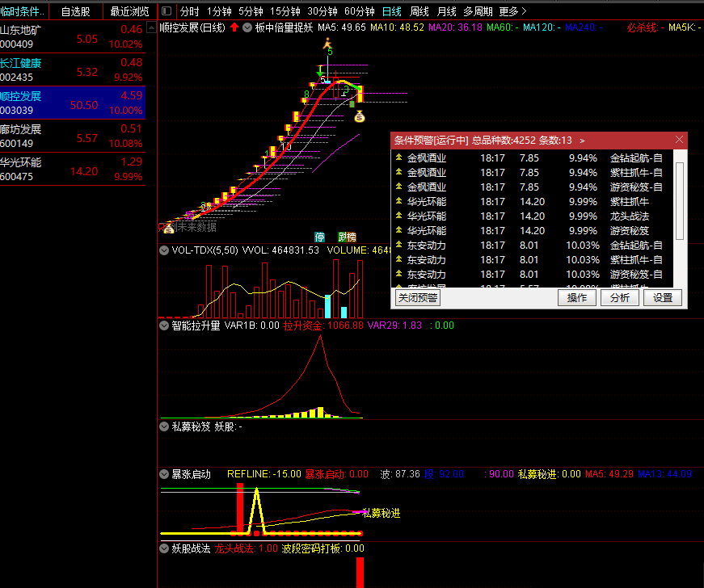
Task: Close the 条件预警 alert dialog
Action: (x=679, y=140)
